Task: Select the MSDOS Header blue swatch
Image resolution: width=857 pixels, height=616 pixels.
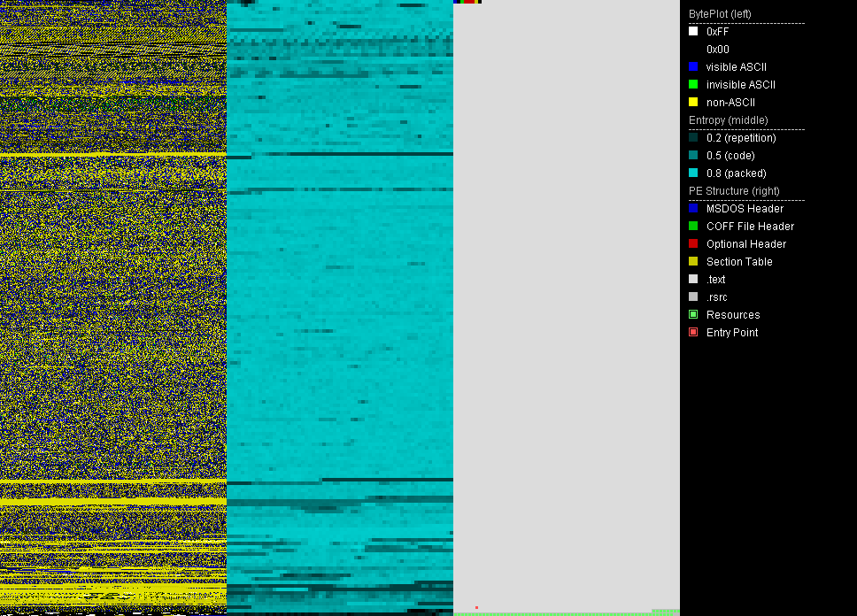Action: tap(693, 208)
